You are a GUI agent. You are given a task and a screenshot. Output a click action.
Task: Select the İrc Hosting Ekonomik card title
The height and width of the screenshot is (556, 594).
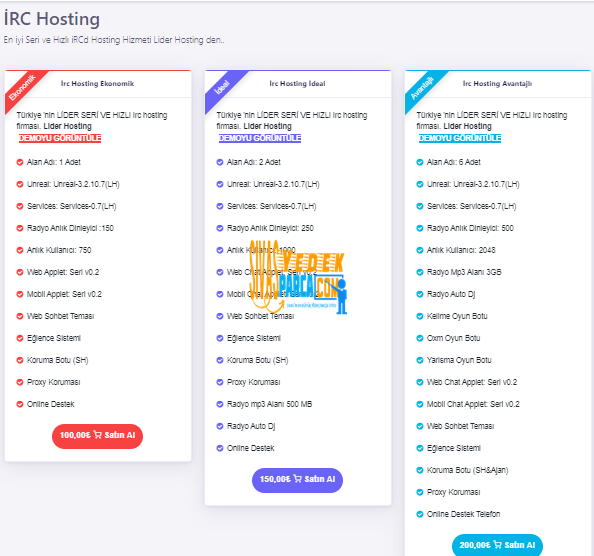coord(97,84)
